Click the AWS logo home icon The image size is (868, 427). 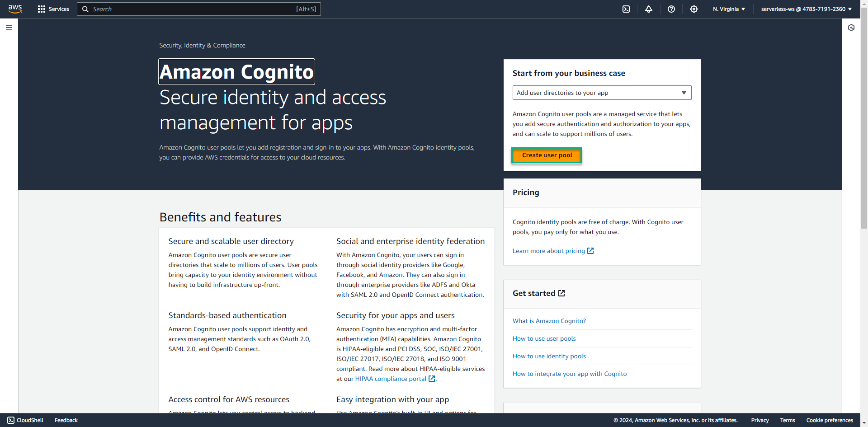[x=15, y=9]
